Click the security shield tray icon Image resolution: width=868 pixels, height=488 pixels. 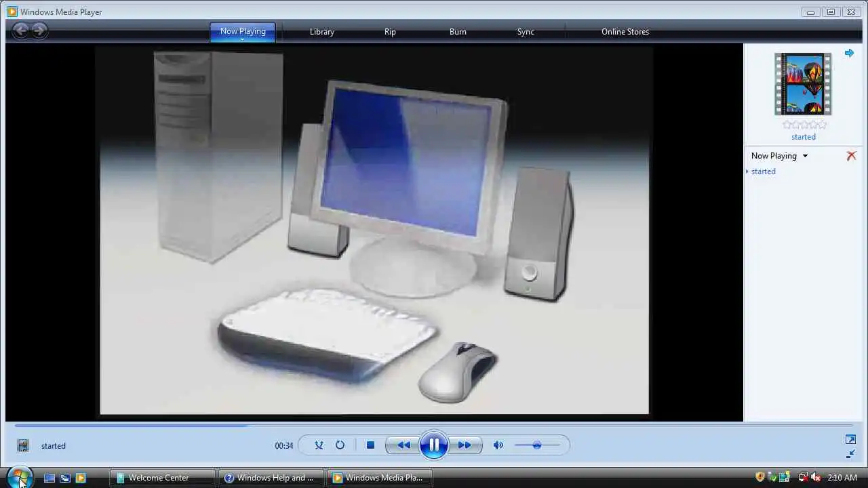coord(760,477)
